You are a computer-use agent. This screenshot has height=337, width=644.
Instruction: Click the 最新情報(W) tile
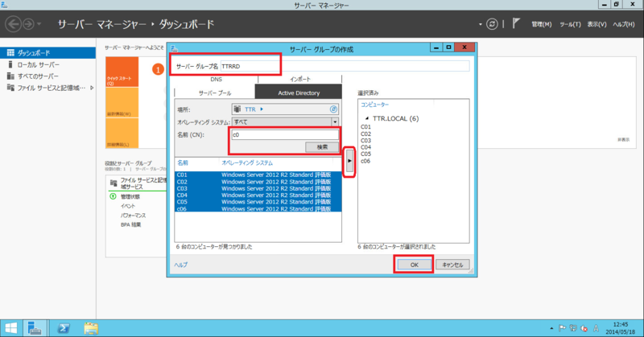pos(122,102)
